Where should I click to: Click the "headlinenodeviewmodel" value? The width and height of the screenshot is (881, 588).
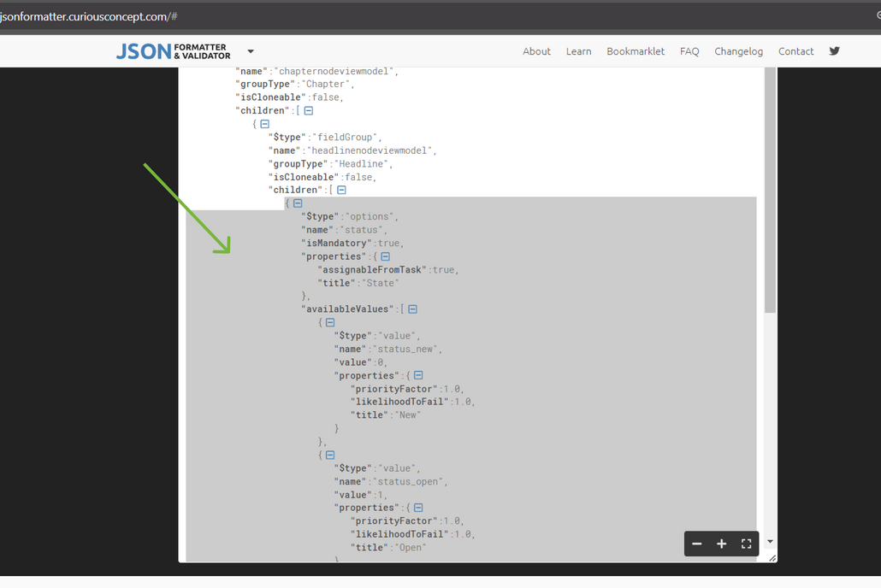tap(371, 150)
